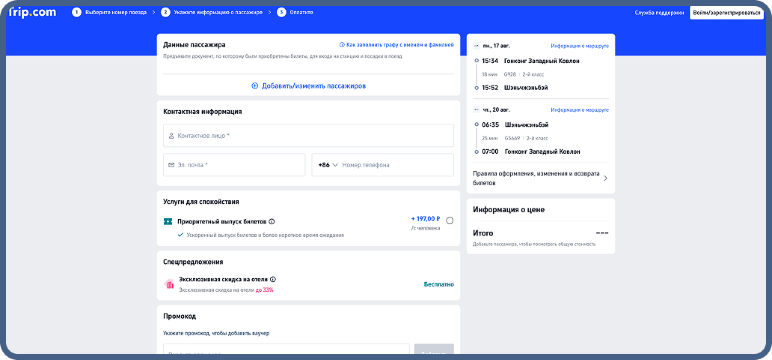Select step 2 passenger information
The image size is (772, 360).
pyautogui.click(x=212, y=13)
